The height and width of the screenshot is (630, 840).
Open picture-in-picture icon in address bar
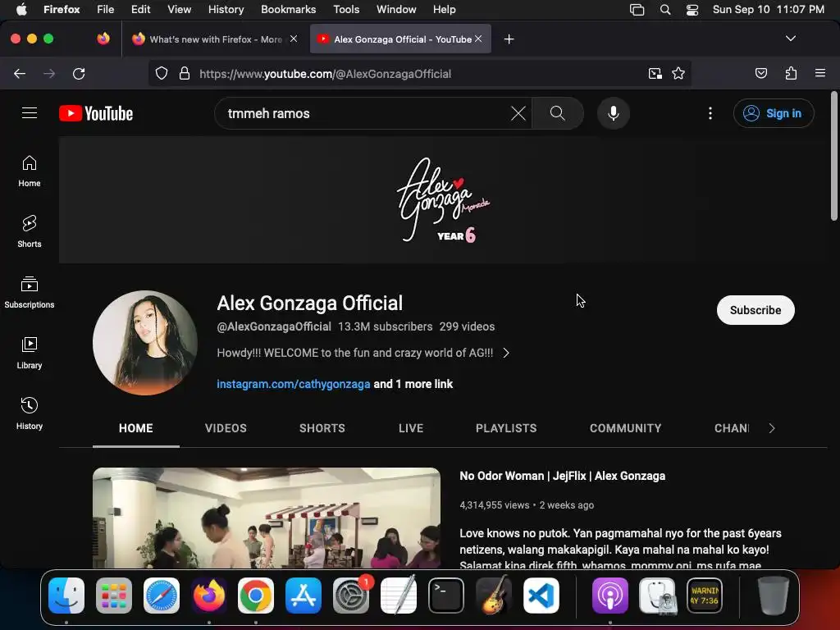pos(655,73)
